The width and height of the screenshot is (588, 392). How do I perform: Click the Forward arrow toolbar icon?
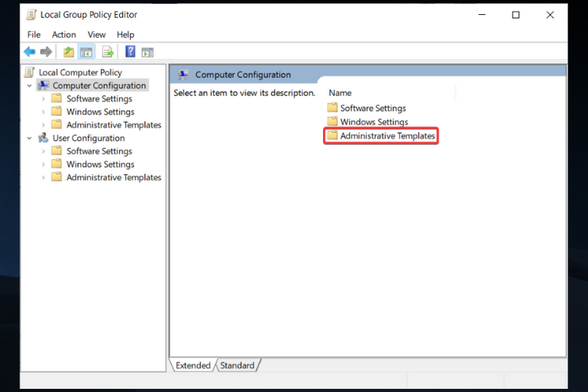coord(46,52)
